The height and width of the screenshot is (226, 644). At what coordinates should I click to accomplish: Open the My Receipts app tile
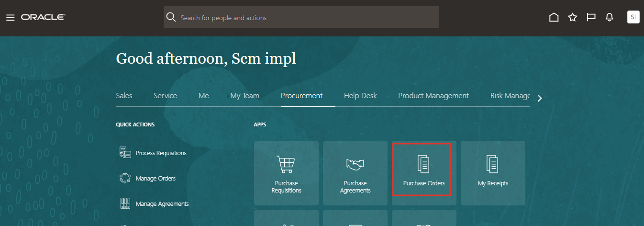point(493,173)
